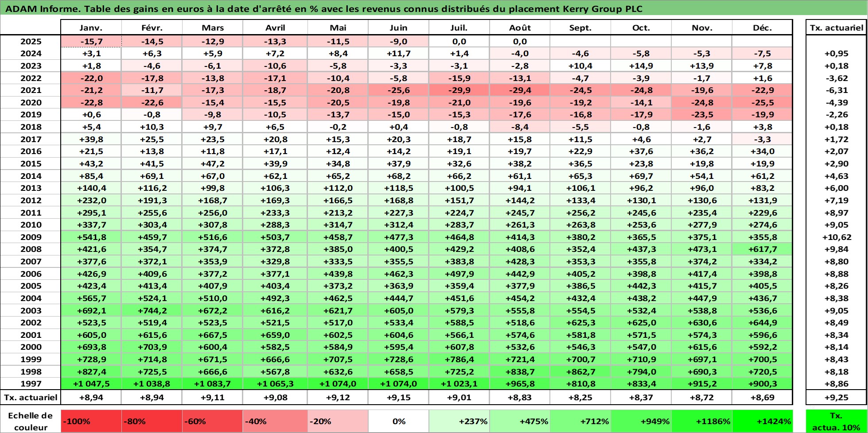868x433 pixels.
Task: Click the 'Mars' column header
Action: 212,27
